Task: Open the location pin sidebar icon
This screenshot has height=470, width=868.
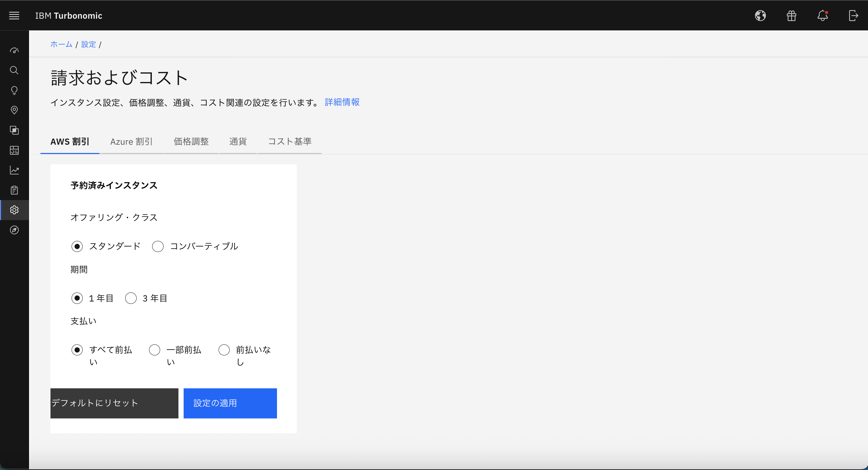Action: coord(14,110)
